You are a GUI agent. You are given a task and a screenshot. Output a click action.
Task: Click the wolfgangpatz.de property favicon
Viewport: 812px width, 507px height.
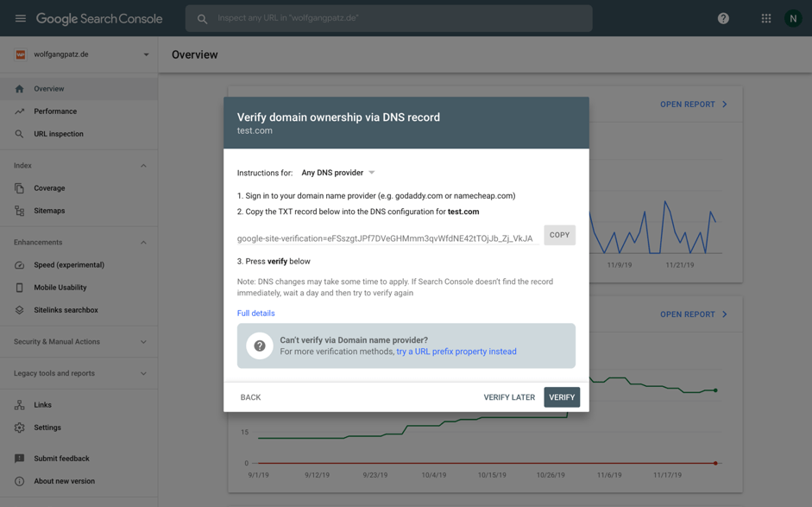[x=20, y=54]
